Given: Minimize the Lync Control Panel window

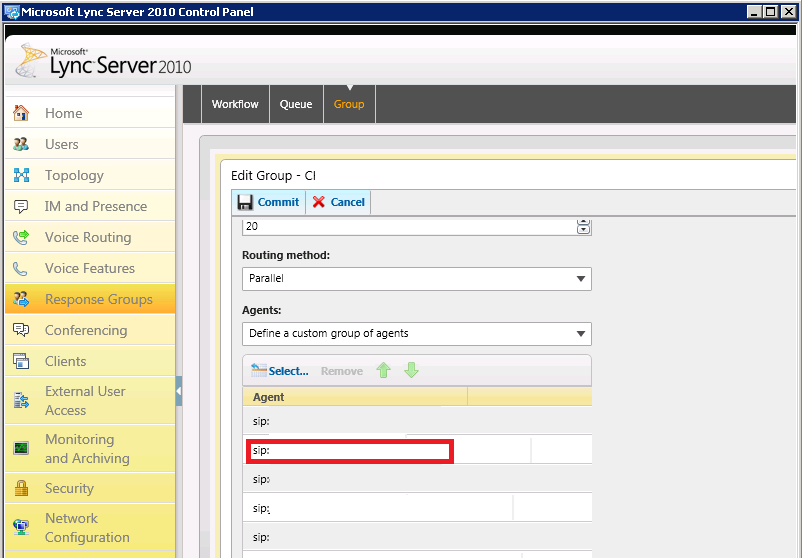Looking at the screenshot, I should (754, 12).
